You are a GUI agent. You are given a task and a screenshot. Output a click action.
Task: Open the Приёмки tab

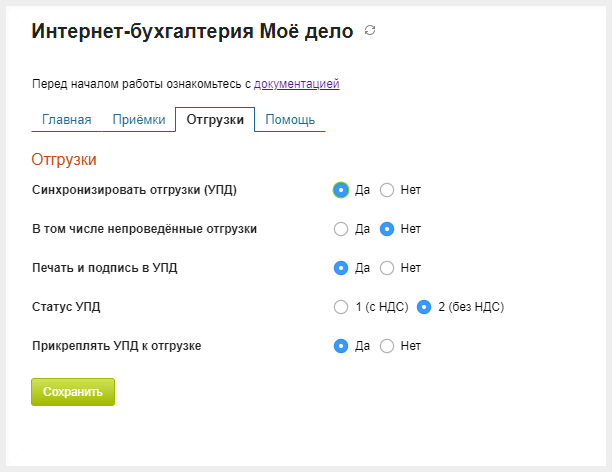[x=139, y=120]
